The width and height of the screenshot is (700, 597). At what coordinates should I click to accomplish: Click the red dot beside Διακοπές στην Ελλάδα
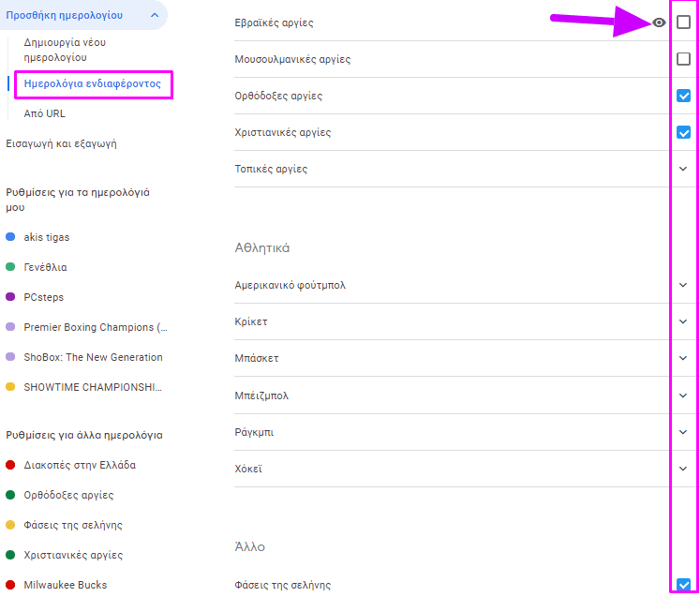[10, 465]
